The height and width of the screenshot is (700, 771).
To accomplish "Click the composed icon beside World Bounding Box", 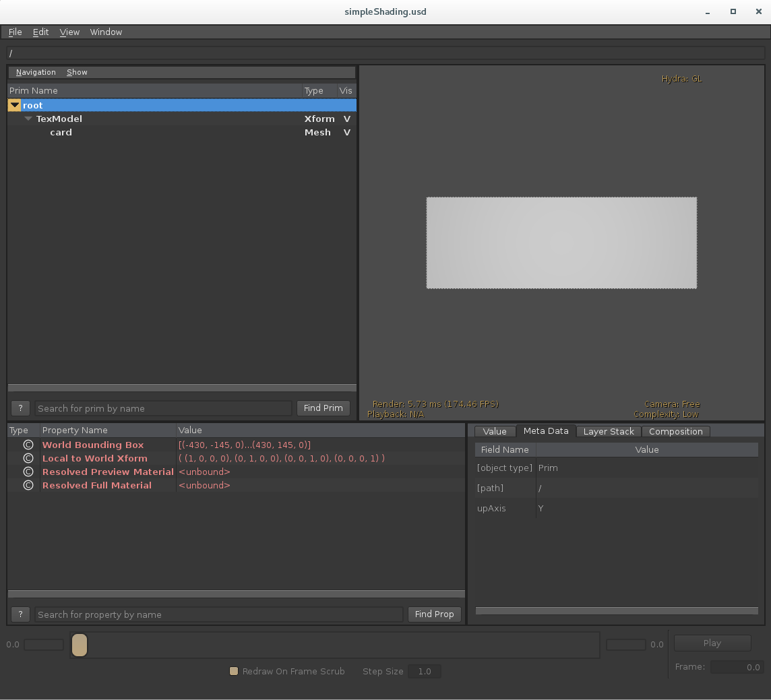I will pyautogui.click(x=28, y=445).
